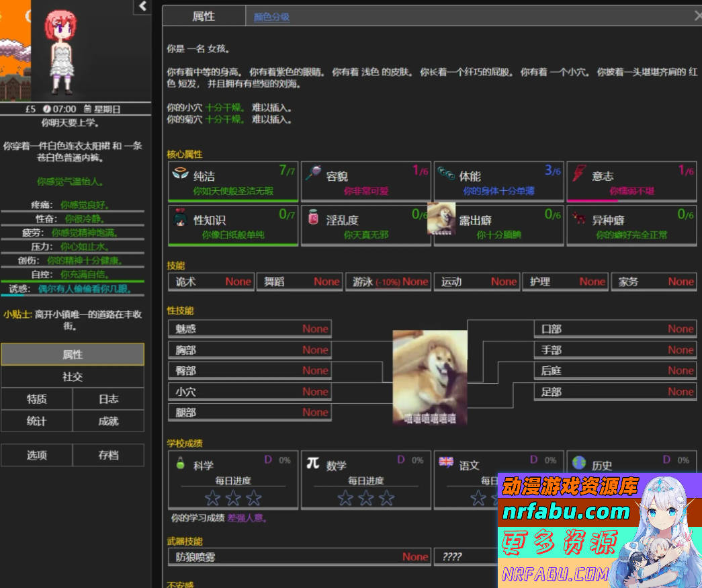Click the globe icon beside 历史
The width and height of the screenshot is (702, 588).
click(x=579, y=462)
